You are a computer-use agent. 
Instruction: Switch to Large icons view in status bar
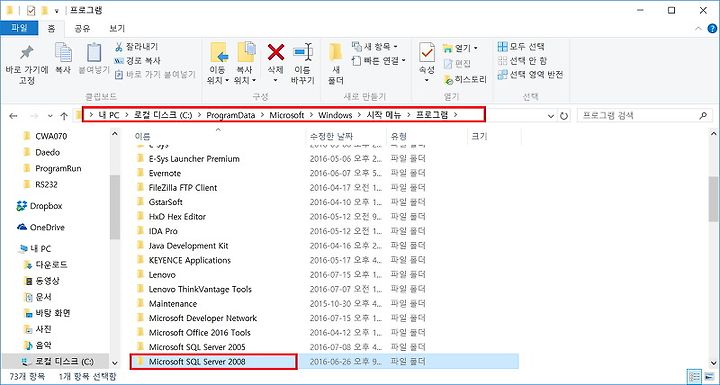[708, 376]
